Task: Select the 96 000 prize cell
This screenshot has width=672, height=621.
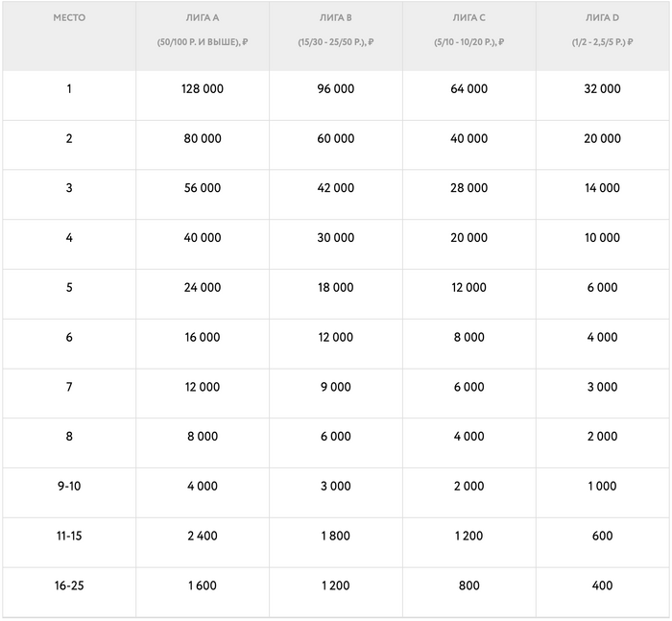Action: pyautogui.click(x=335, y=89)
